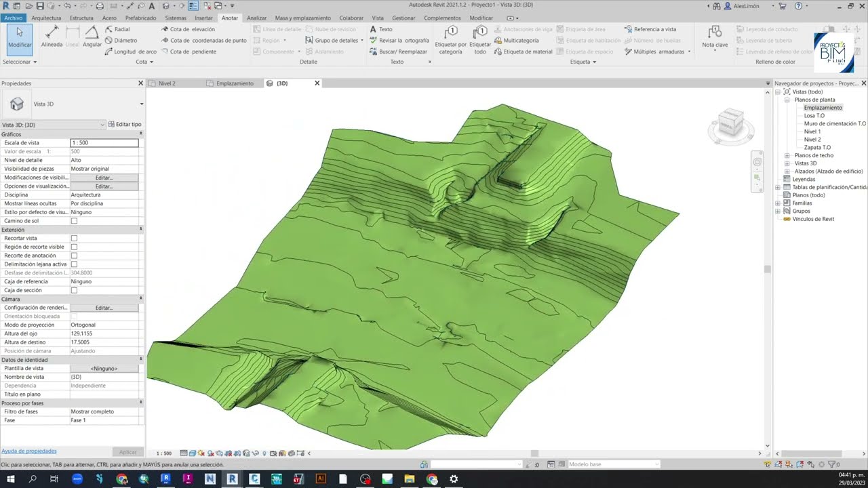868x488 pixels.
Task: Switch to the Nivel 2 view tab
Action: (167, 83)
